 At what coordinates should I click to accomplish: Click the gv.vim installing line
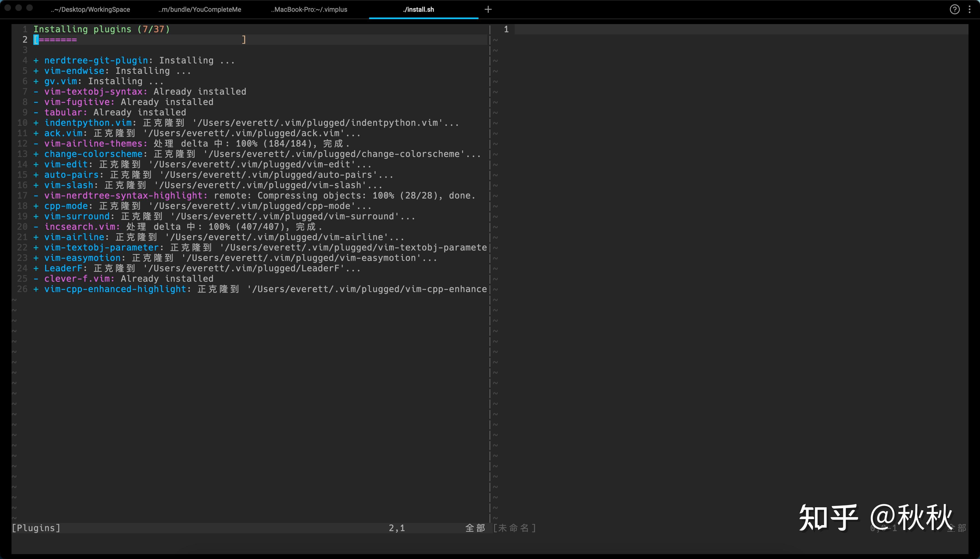[99, 81]
